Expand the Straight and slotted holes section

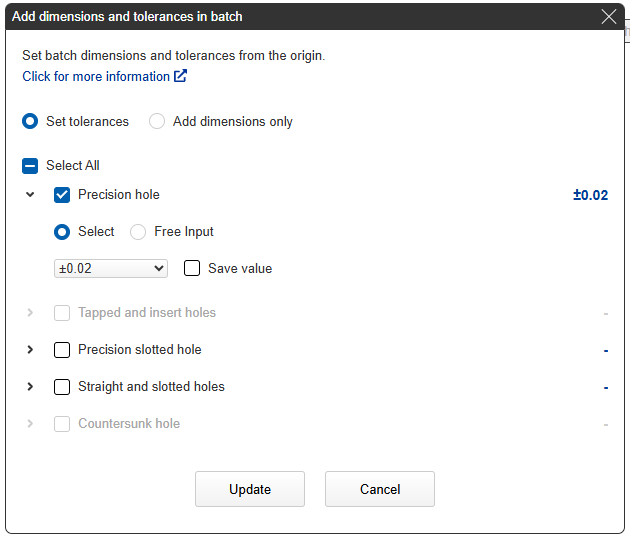(x=30, y=387)
